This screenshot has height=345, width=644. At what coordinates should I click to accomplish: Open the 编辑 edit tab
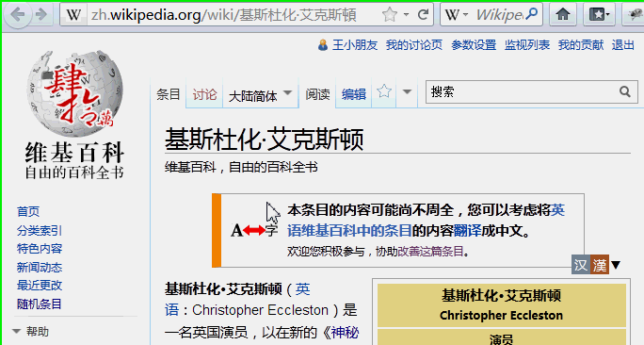point(354,94)
